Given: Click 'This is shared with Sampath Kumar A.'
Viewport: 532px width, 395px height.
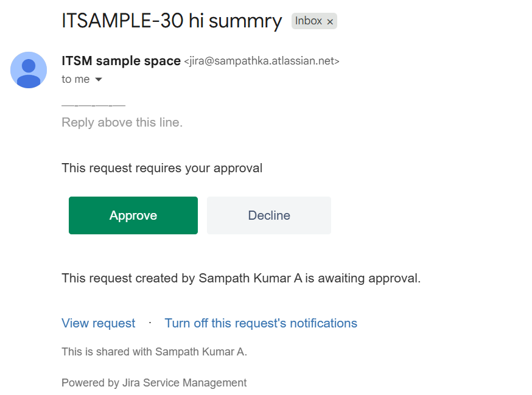Looking at the screenshot, I should pos(155,352).
